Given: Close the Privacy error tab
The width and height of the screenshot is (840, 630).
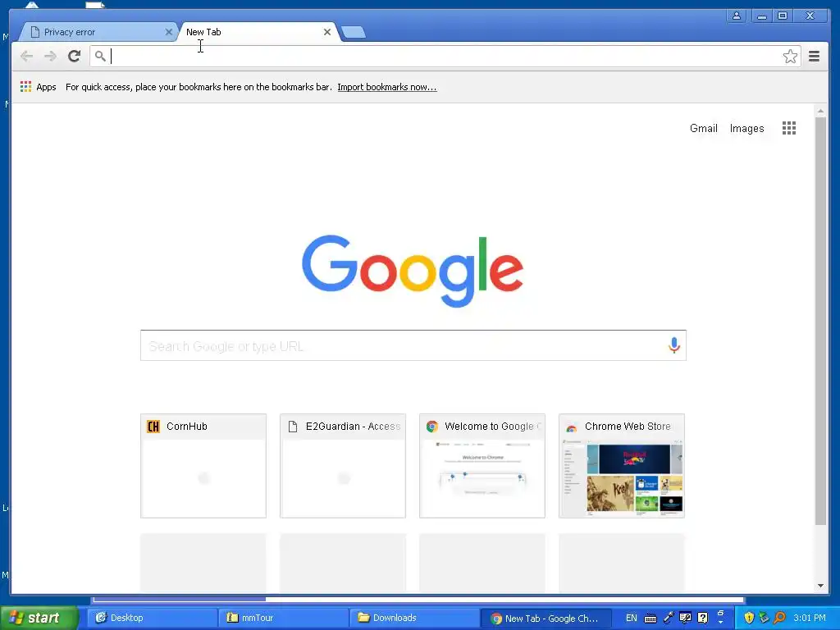Looking at the screenshot, I should tap(169, 32).
